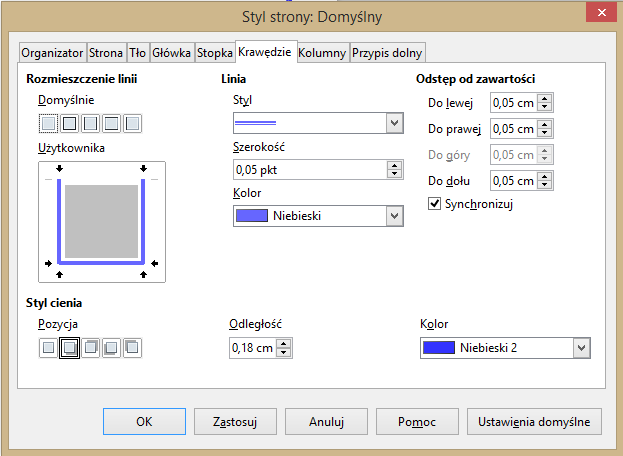Image resolution: width=623 pixels, height=456 pixels.
Task: Open help with Pomoc button
Action: tap(417, 421)
